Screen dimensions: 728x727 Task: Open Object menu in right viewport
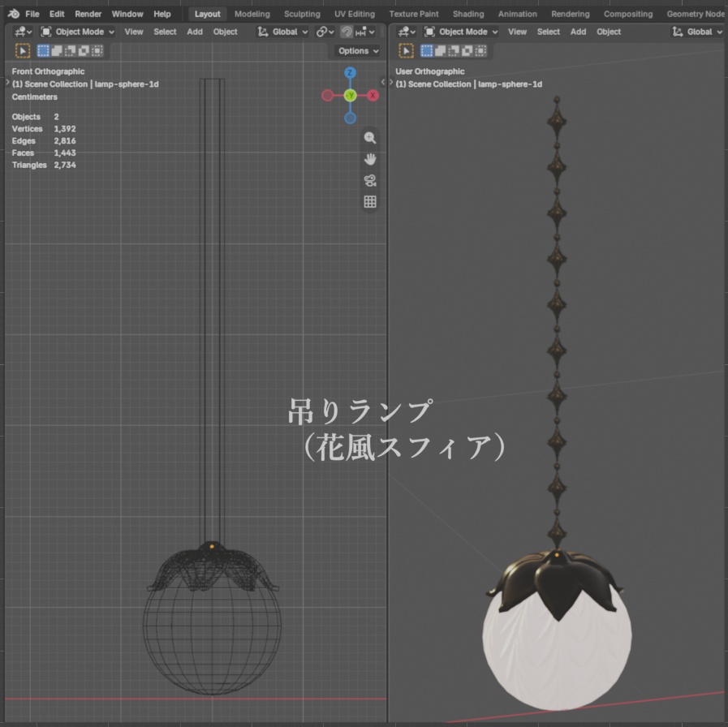(609, 32)
